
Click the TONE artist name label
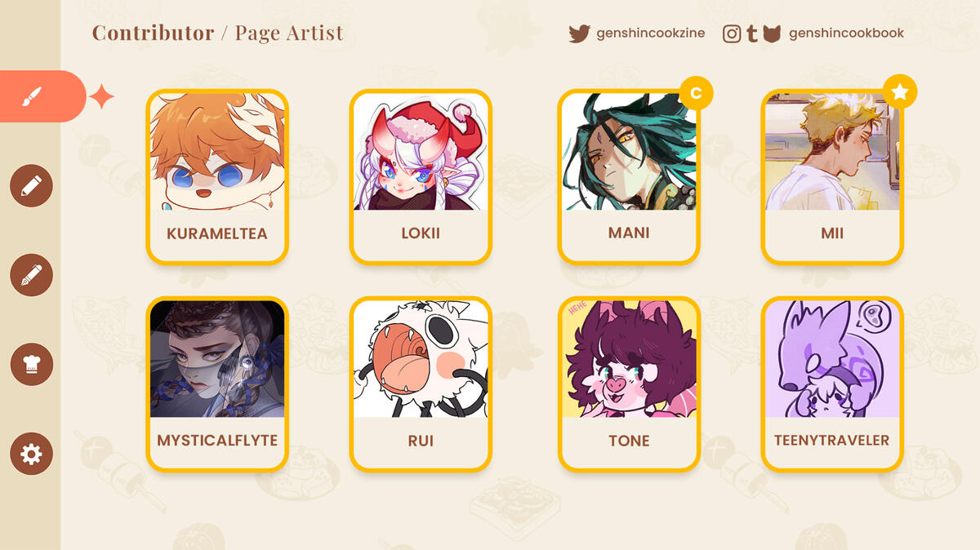coord(629,441)
